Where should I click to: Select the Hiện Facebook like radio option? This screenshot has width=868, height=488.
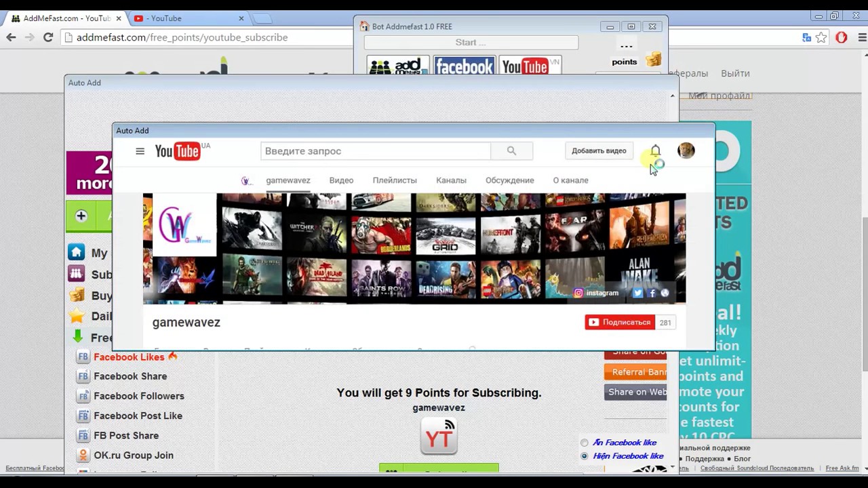584,456
